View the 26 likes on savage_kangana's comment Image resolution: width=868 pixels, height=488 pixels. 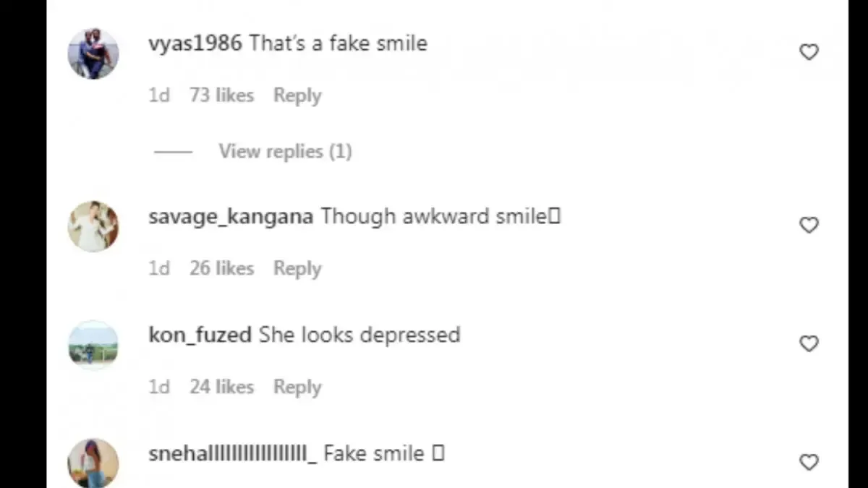221,268
